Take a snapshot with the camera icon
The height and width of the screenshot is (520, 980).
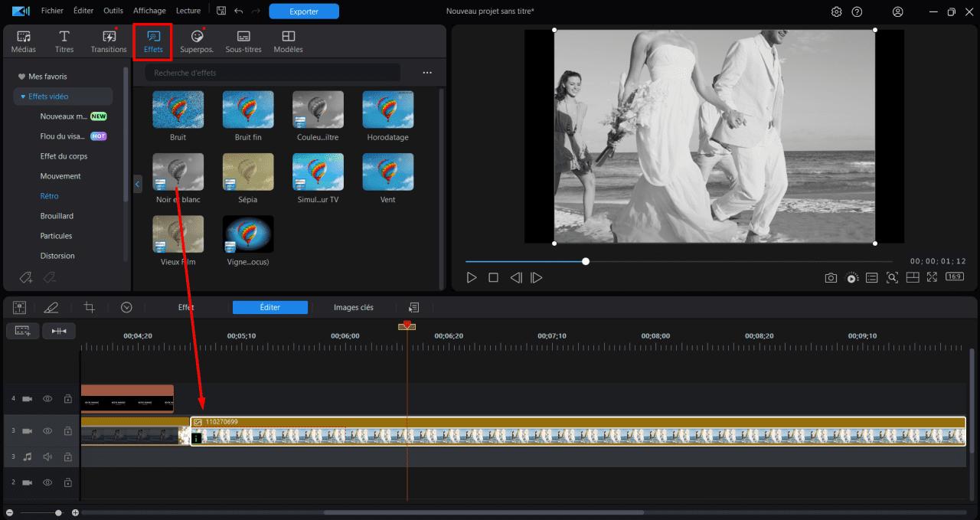click(x=831, y=277)
